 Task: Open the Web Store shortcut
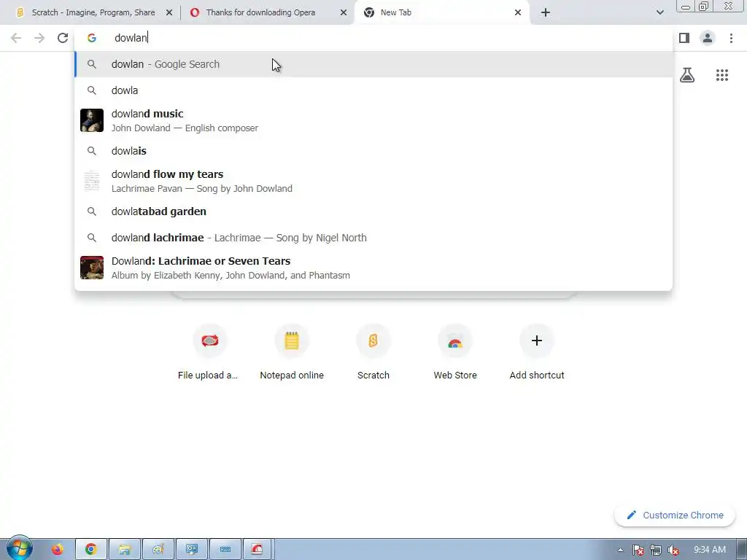tap(455, 352)
